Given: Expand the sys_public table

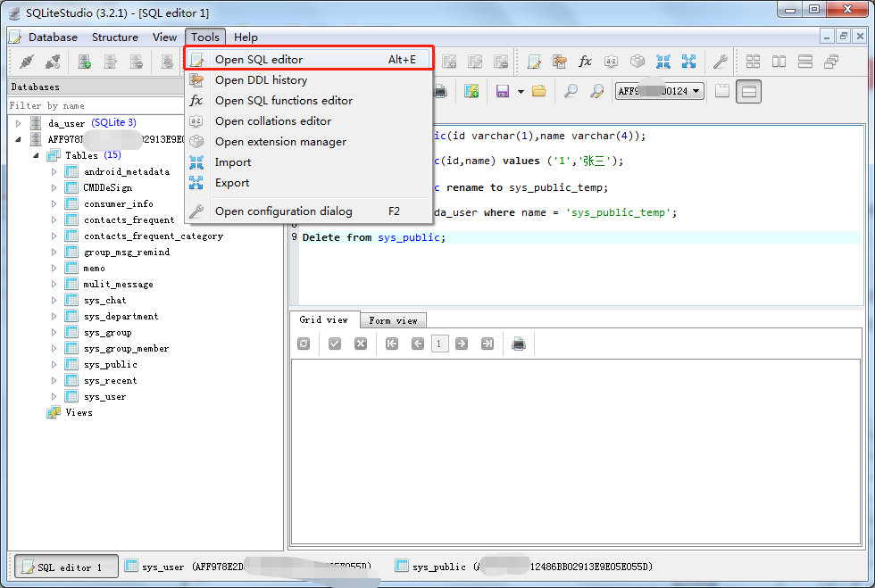Looking at the screenshot, I should pyautogui.click(x=54, y=364).
